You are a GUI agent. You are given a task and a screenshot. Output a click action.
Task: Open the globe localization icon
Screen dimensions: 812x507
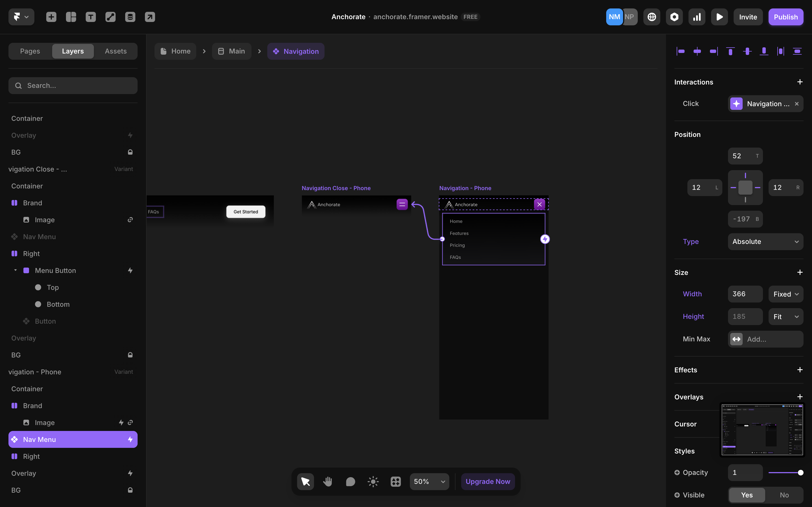[x=652, y=17]
